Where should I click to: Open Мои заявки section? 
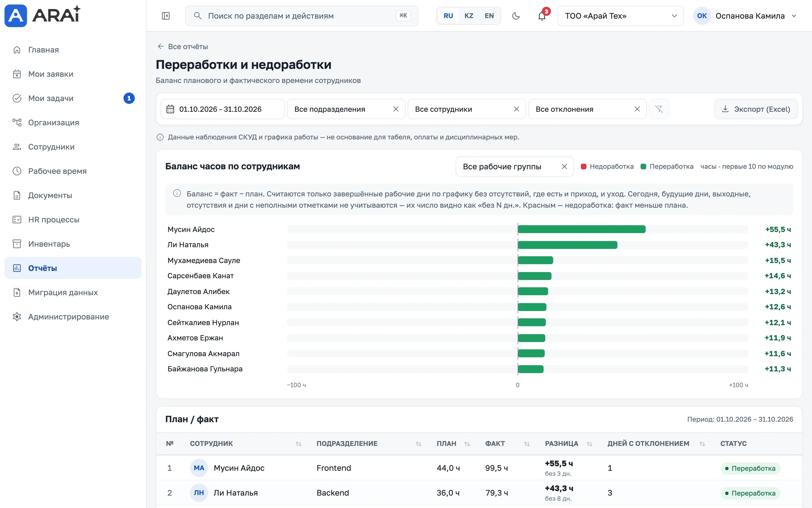click(x=73, y=74)
